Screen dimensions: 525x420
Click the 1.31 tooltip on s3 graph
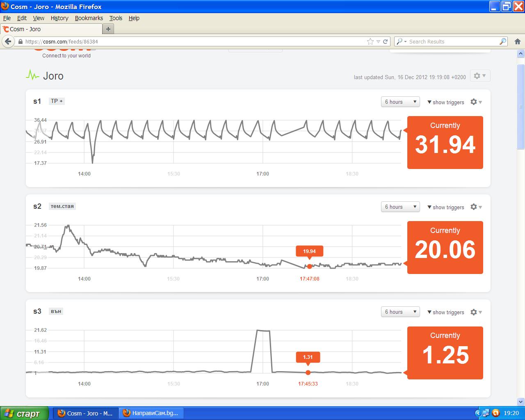point(308,357)
